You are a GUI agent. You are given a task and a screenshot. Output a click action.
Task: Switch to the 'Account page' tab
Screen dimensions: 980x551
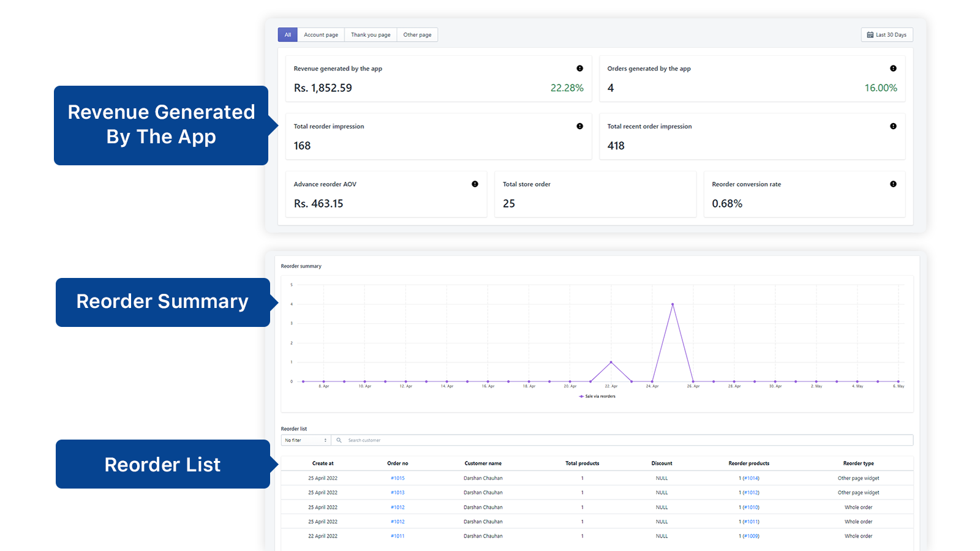coord(321,35)
